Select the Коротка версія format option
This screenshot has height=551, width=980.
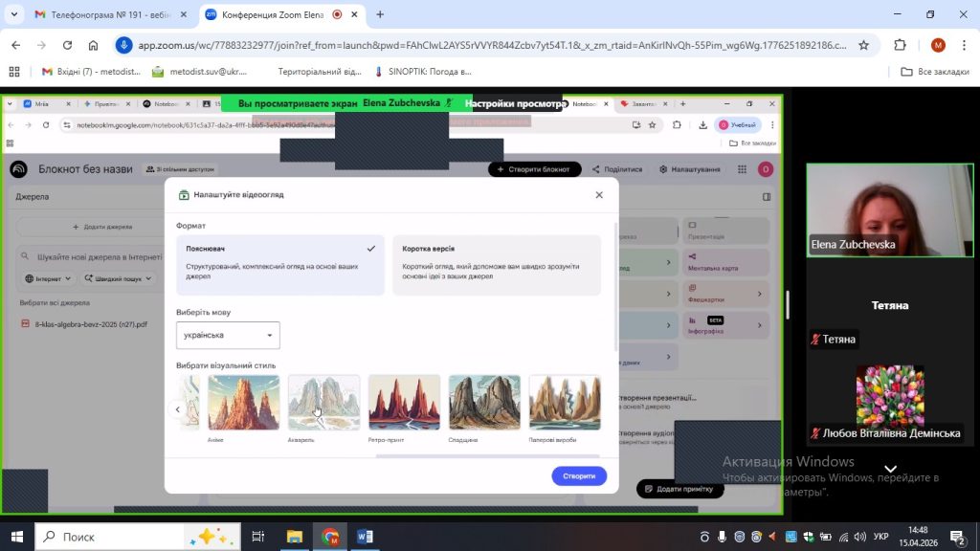tap(497, 265)
